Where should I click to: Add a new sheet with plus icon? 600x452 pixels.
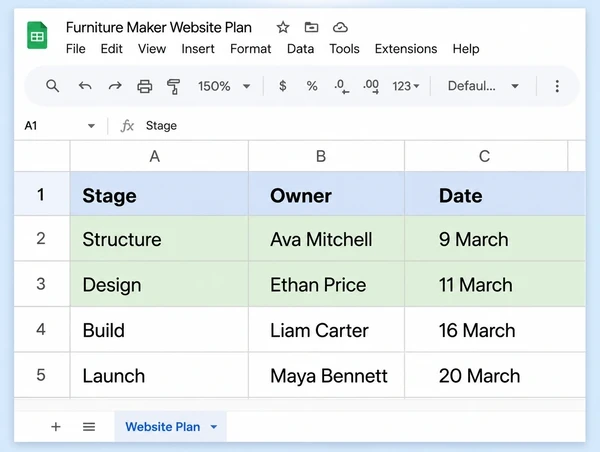click(56, 427)
